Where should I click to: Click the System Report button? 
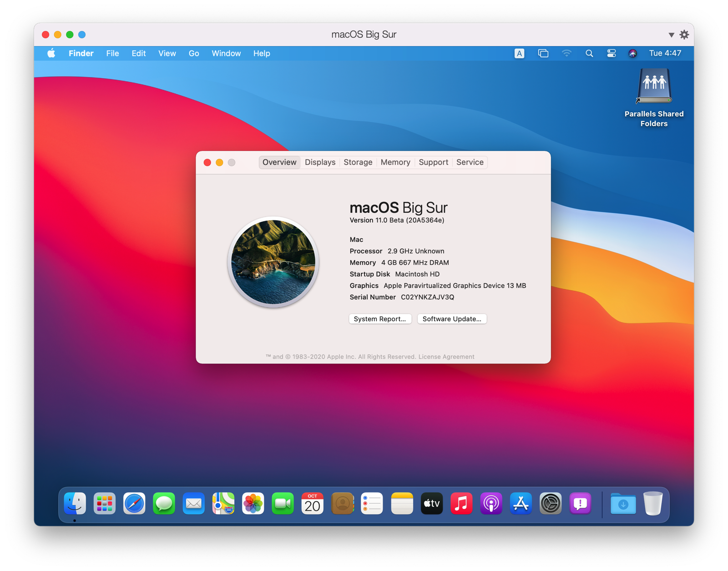380,318
